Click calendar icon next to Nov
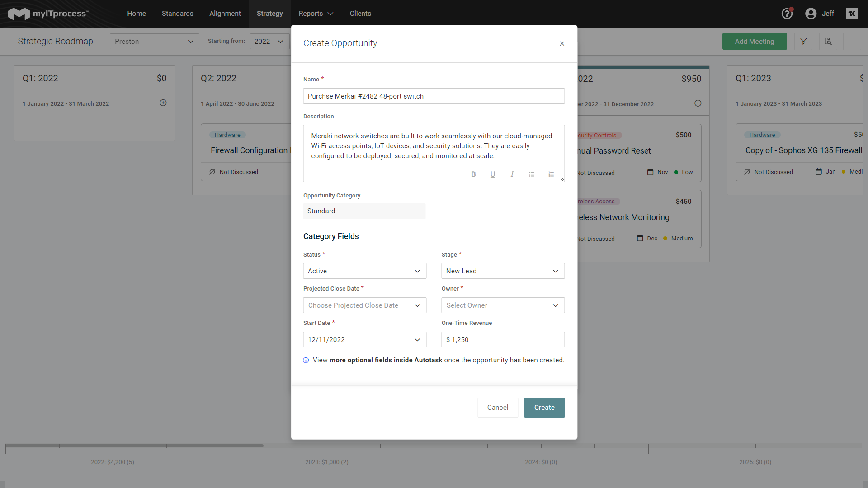 point(650,172)
